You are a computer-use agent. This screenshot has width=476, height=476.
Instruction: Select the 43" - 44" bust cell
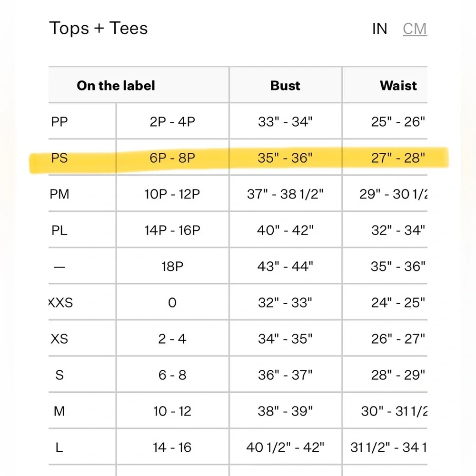(x=285, y=267)
